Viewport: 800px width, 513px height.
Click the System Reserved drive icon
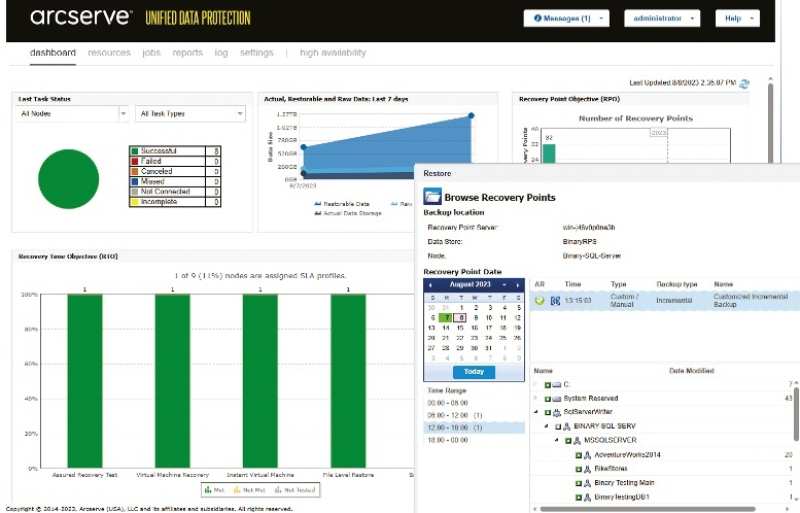click(556, 398)
